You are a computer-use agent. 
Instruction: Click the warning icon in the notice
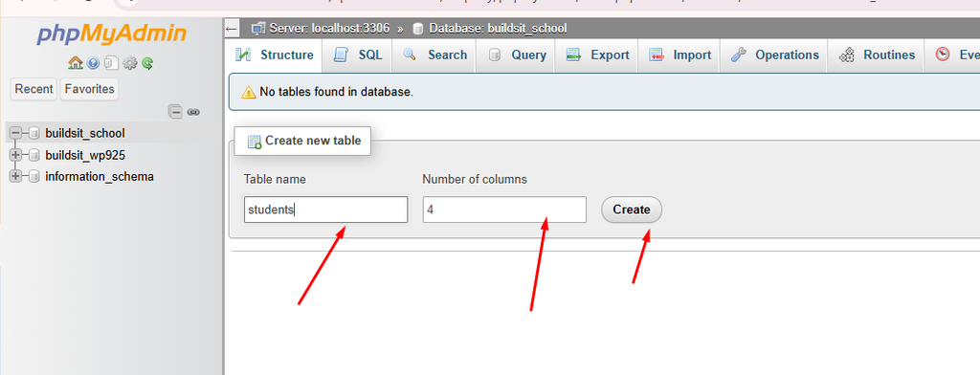pyautogui.click(x=248, y=93)
